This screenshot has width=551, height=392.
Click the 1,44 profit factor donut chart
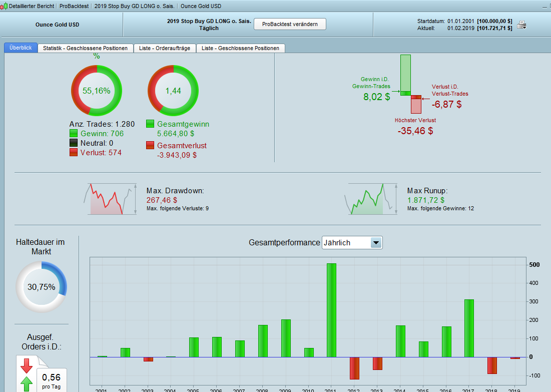coord(173,90)
